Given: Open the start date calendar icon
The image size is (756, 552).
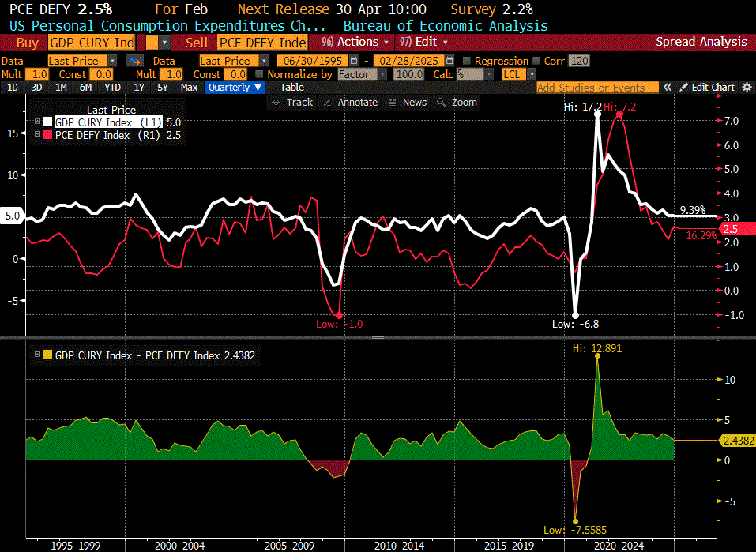Looking at the screenshot, I should 354,61.
